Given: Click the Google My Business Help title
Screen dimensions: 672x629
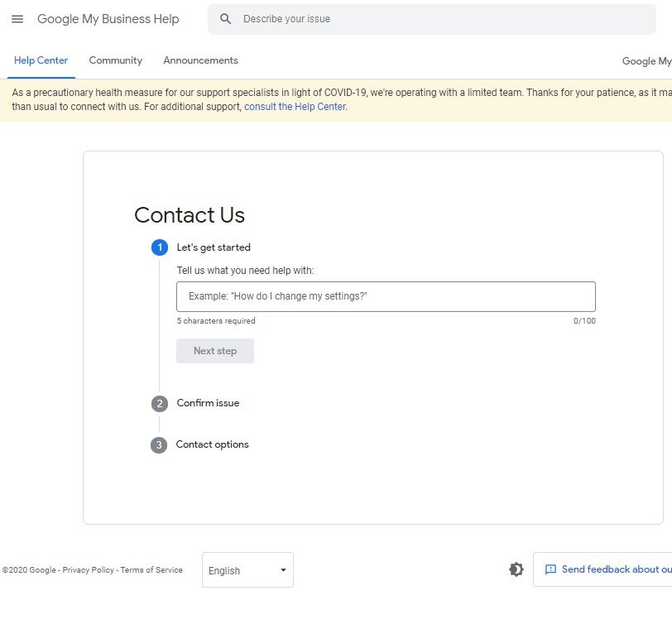Looking at the screenshot, I should [x=108, y=19].
